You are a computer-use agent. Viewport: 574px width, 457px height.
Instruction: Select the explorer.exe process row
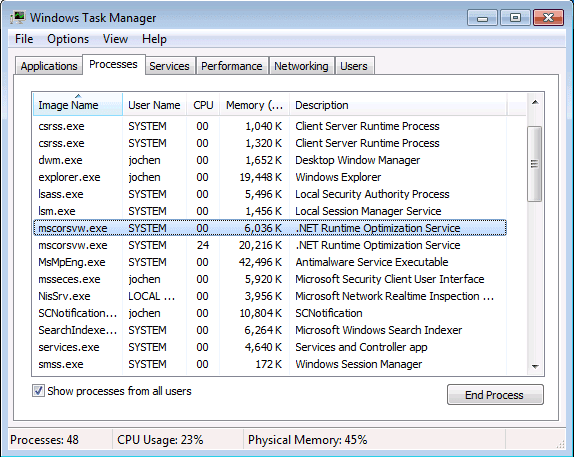[270, 177]
